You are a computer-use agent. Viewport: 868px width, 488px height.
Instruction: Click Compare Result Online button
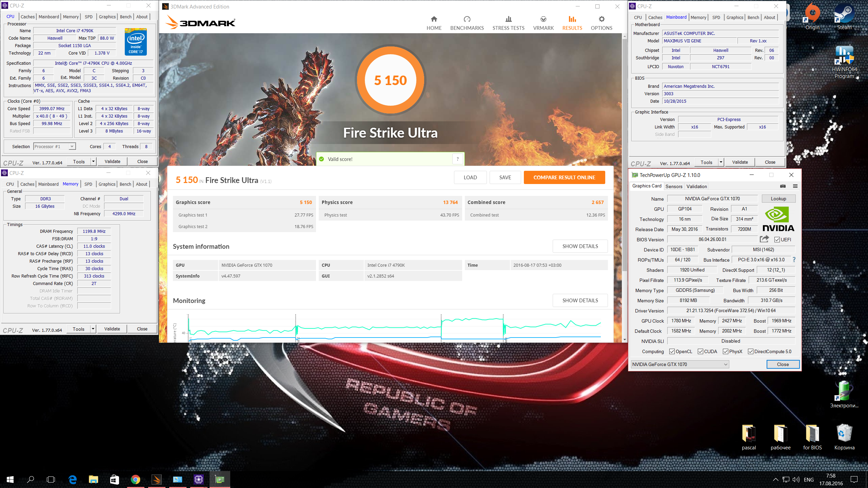564,177
